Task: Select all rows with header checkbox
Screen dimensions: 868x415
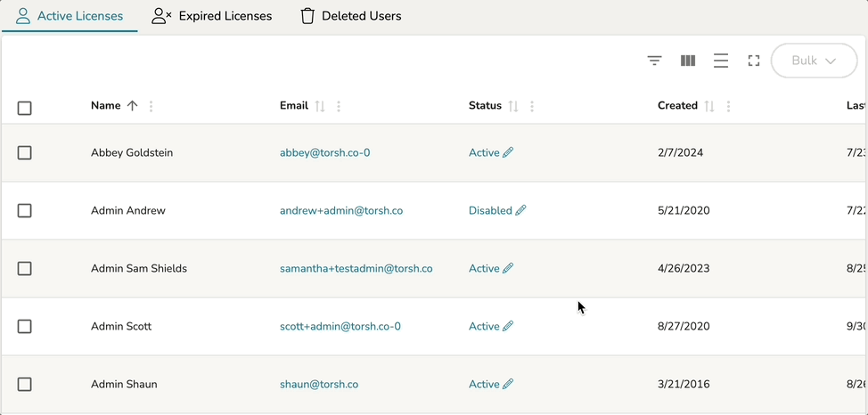Action: [25, 108]
